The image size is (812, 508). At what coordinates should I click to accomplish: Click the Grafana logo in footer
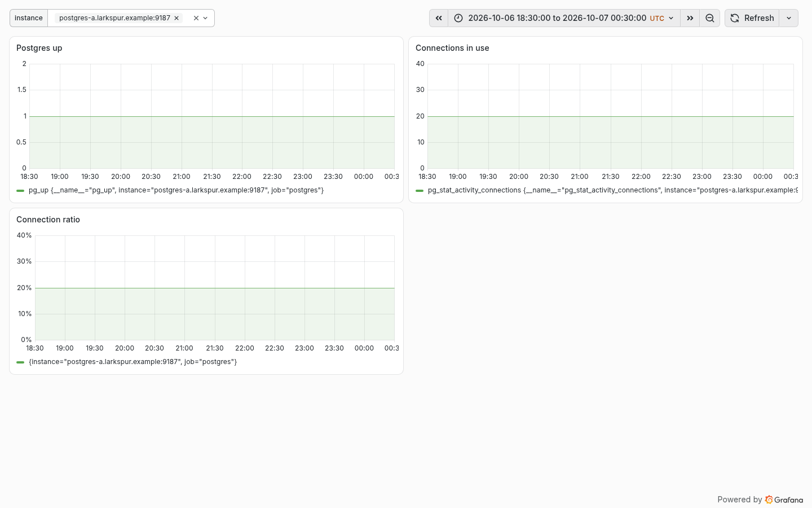coord(784,500)
